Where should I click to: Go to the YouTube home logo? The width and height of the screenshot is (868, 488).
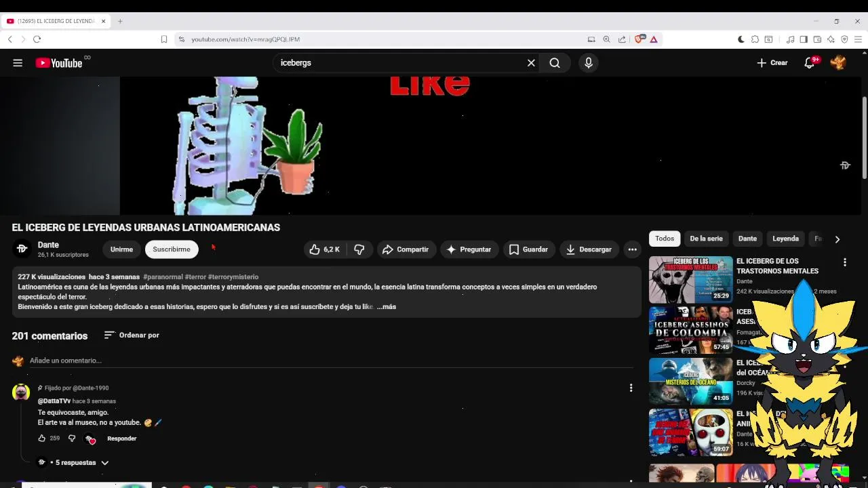coord(59,63)
